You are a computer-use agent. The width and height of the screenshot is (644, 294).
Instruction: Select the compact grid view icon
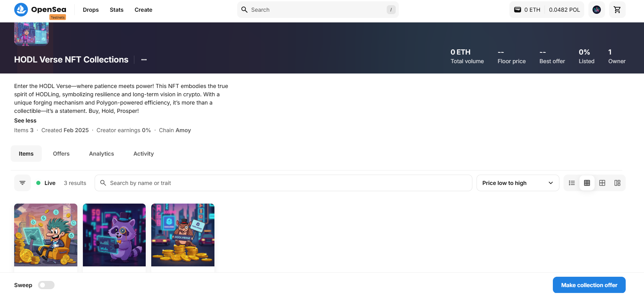click(x=587, y=183)
